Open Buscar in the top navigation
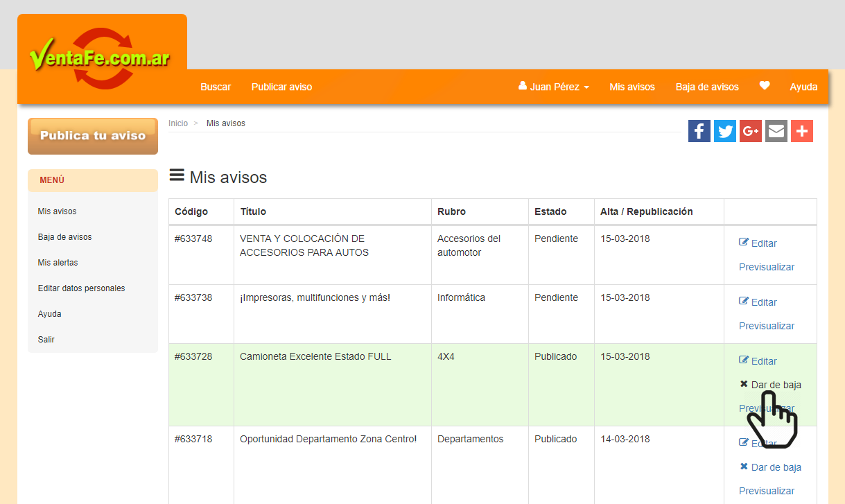 tap(216, 87)
